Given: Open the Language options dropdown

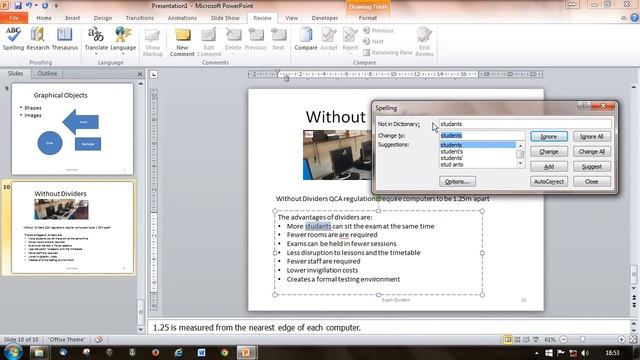Looking at the screenshot, I should [123, 41].
